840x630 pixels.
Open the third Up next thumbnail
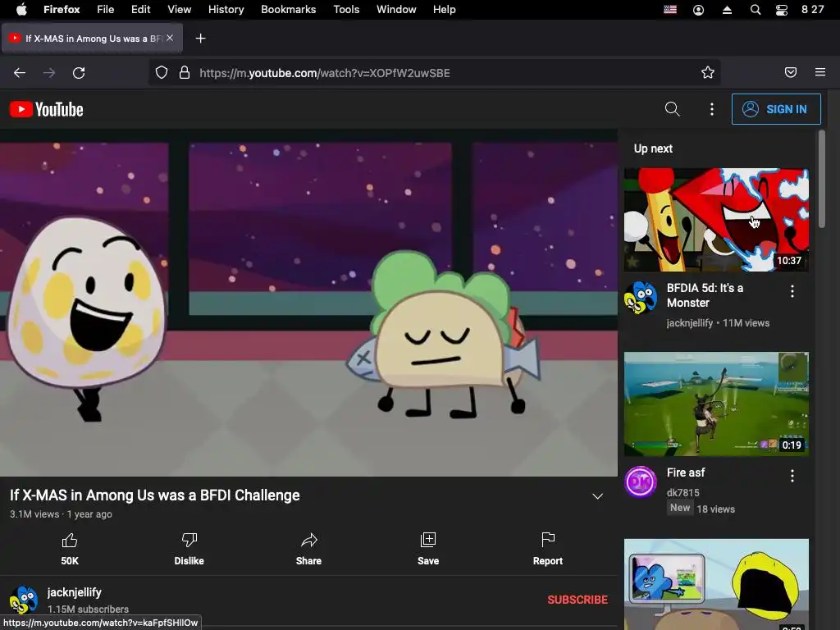coord(716,584)
